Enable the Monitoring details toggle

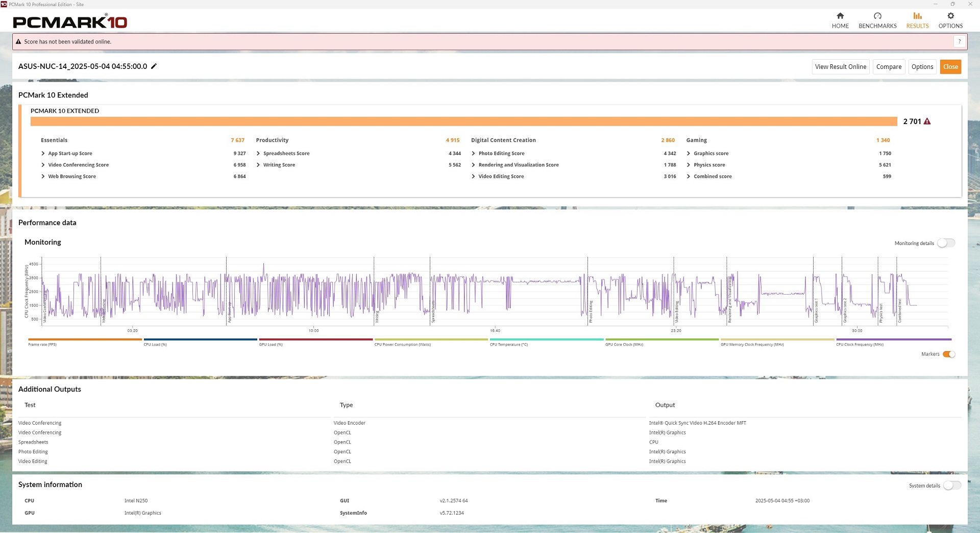(x=946, y=243)
